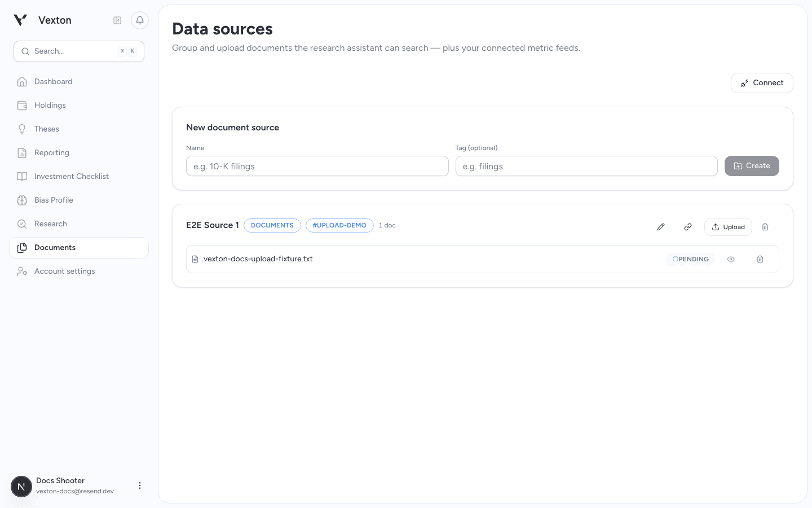The width and height of the screenshot is (812, 508).
Task: Copy link for E2E Source 1
Action: [688, 227]
